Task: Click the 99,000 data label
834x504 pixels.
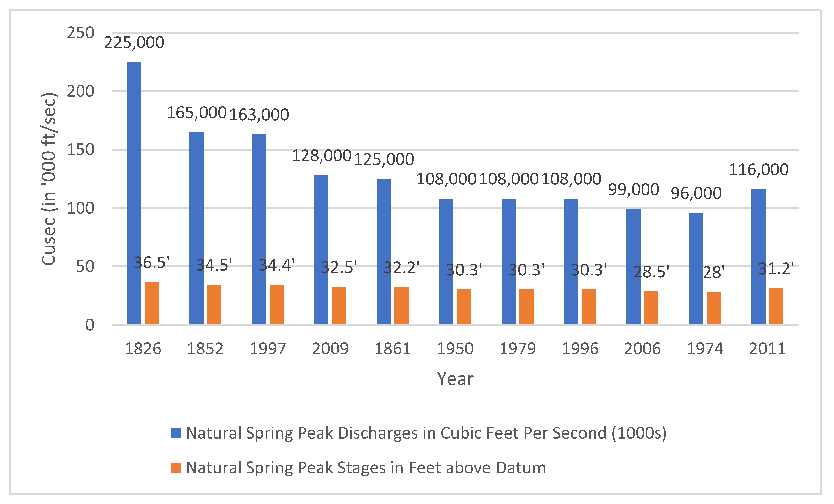Action: tap(634, 190)
